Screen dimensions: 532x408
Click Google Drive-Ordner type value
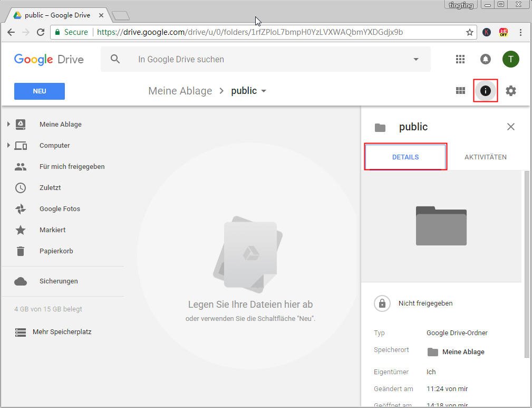click(x=457, y=333)
